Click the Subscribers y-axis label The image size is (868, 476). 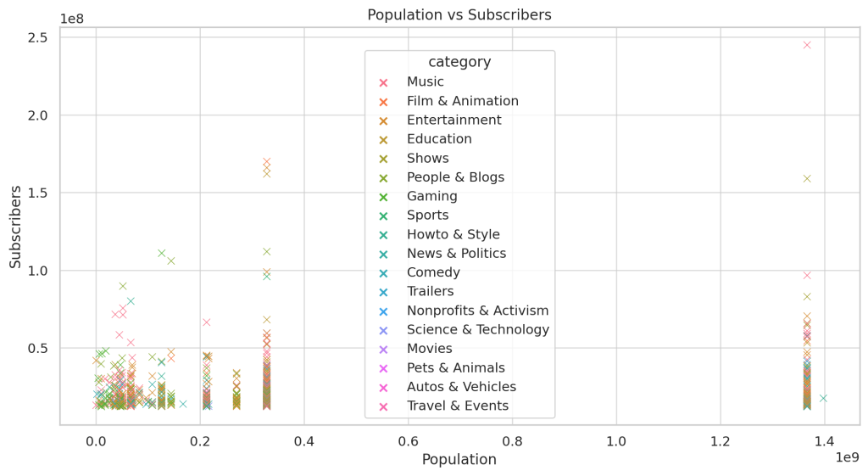pos(15,227)
